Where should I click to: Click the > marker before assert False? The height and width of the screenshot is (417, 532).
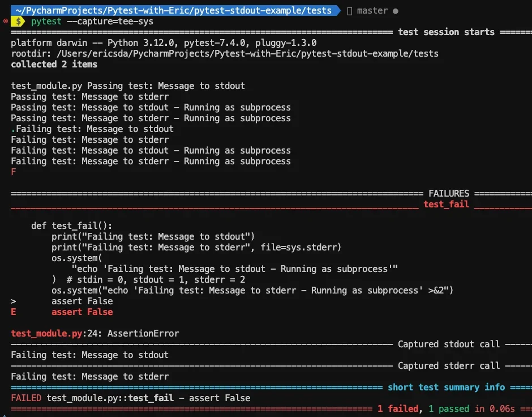[x=13, y=301]
